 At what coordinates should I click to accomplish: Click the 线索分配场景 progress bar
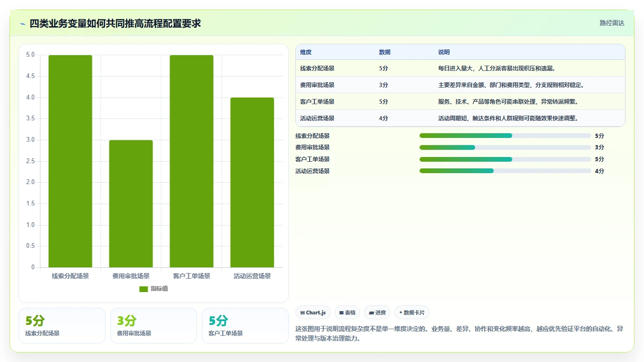(505, 136)
